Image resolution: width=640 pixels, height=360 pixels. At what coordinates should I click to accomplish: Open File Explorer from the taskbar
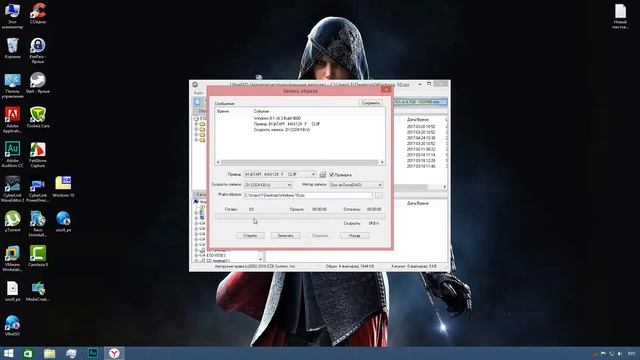pyautogui.click(x=49, y=353)
